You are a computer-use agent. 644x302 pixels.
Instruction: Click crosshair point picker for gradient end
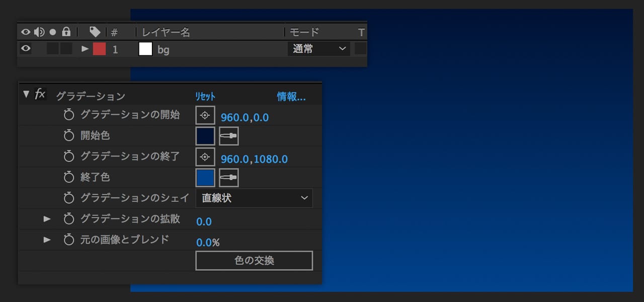click(205, 157)
